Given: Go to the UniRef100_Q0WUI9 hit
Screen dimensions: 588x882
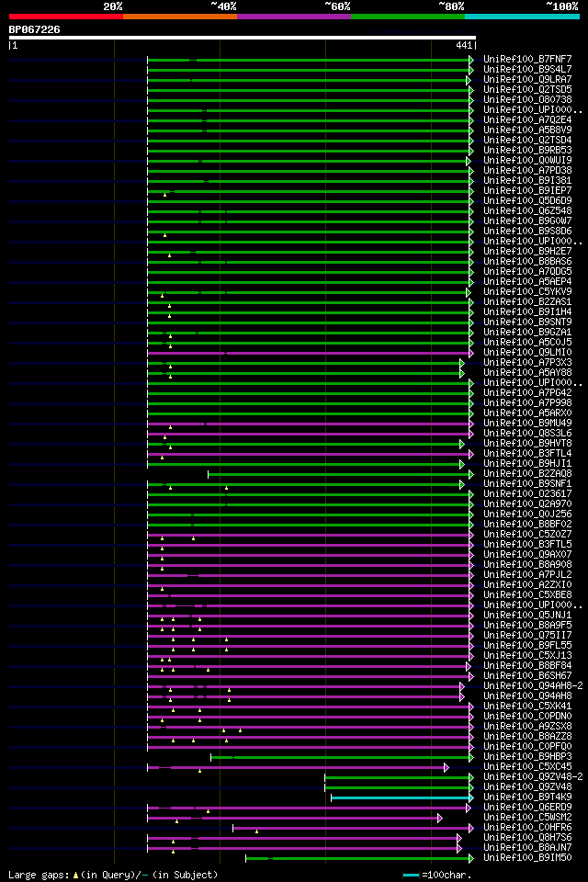Looking at the screenshot, I should (527, 160).
